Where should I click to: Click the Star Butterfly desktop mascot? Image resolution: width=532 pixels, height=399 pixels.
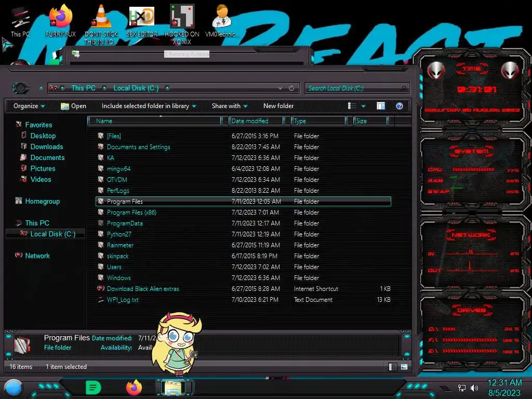click(177, 344)
